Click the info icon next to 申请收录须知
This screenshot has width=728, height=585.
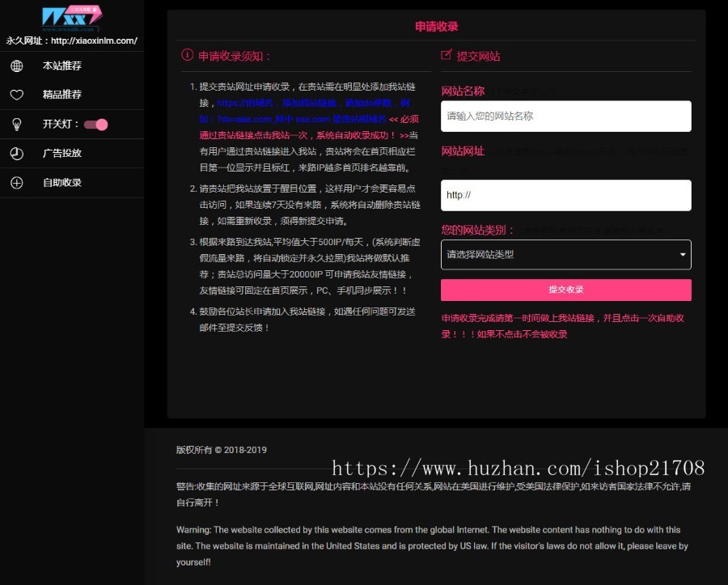187,55
